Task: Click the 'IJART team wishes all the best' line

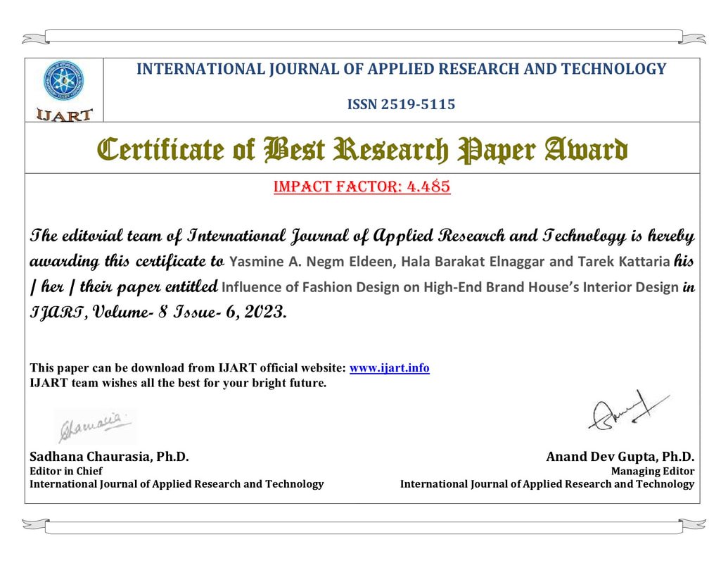Action: tap(178, 384)
